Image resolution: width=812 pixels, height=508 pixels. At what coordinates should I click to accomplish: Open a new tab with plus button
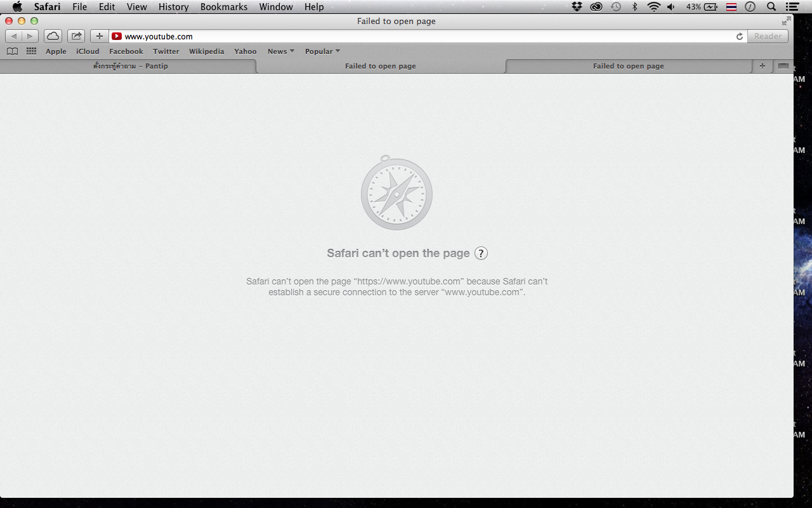[x=763, y=66]
